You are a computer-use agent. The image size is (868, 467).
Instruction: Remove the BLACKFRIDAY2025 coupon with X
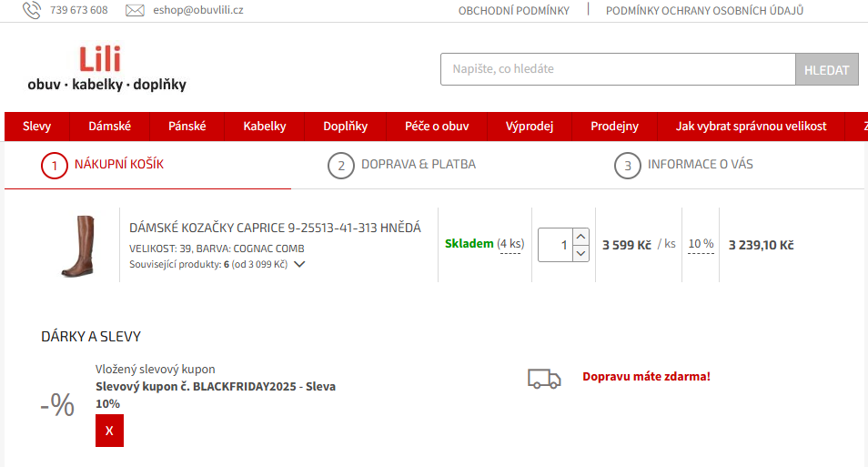click(109, 431)
